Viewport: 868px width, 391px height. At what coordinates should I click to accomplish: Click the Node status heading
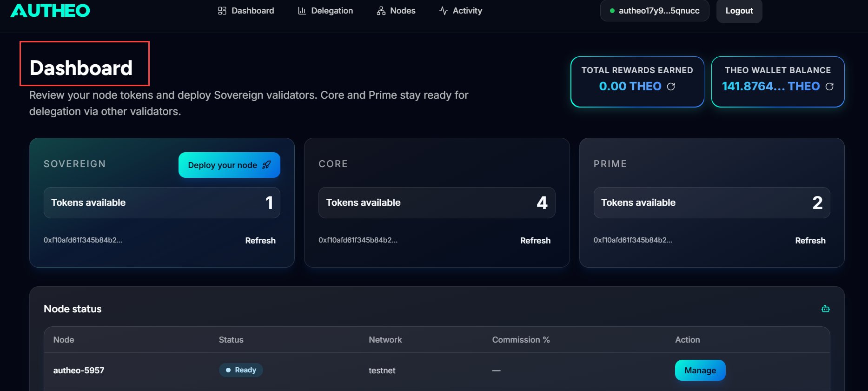point(73,309)
